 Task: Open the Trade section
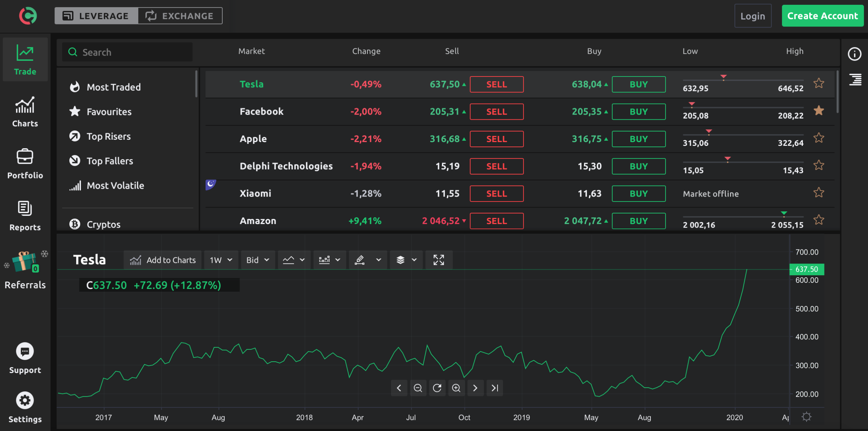[x=25, y=60]
